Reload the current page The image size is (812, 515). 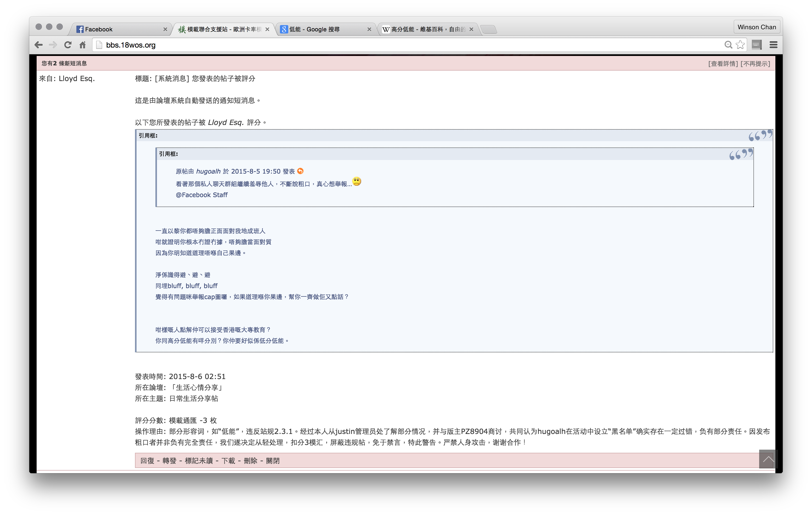pos(68,45)
